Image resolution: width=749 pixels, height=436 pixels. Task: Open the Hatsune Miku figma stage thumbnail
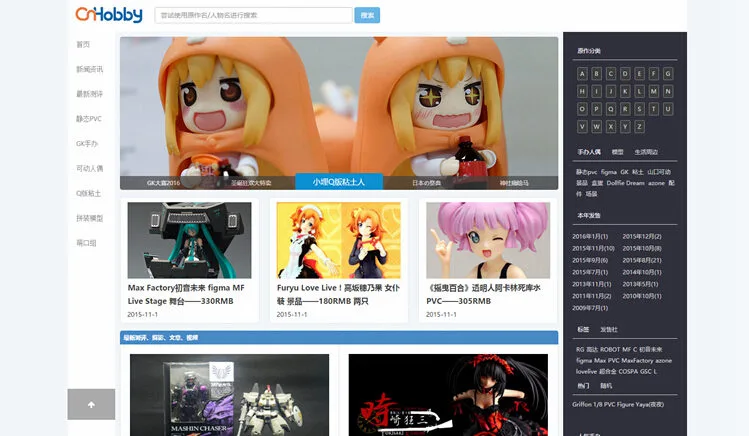click(189, 240)
